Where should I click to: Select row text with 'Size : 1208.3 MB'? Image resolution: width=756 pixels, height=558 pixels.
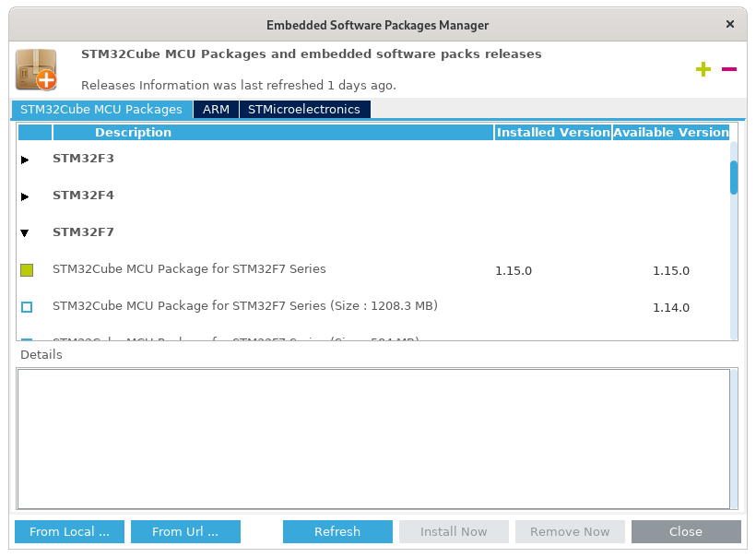pyautogui.click(x=245, y=306)
